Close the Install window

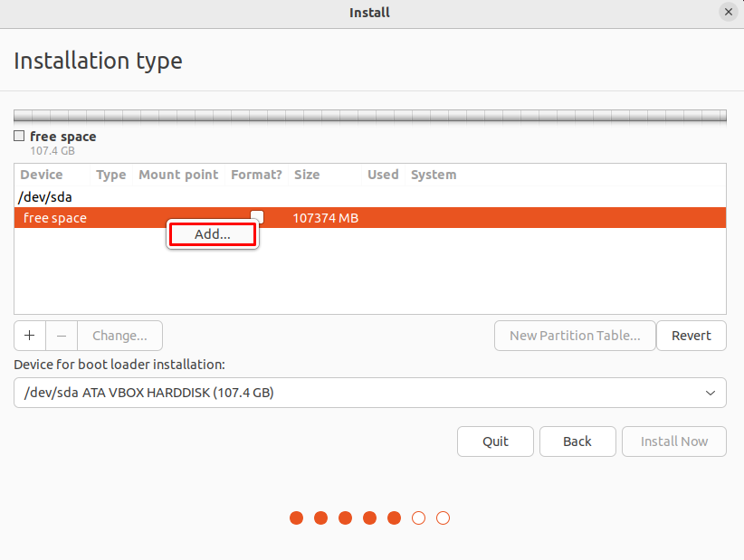pyautogui.click(x=728, y=13)
